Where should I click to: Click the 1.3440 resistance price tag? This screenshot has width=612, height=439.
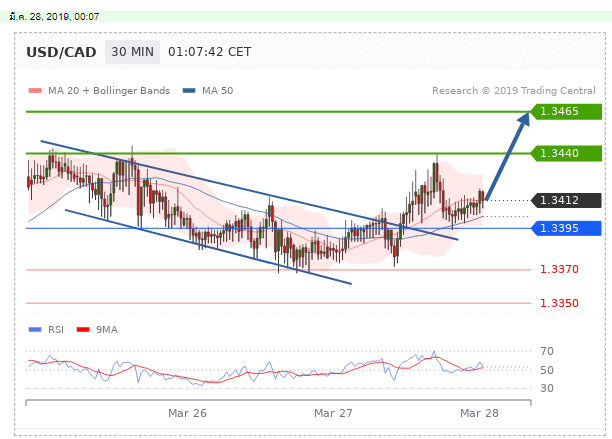pyautogui.click(x=566, y=153)
